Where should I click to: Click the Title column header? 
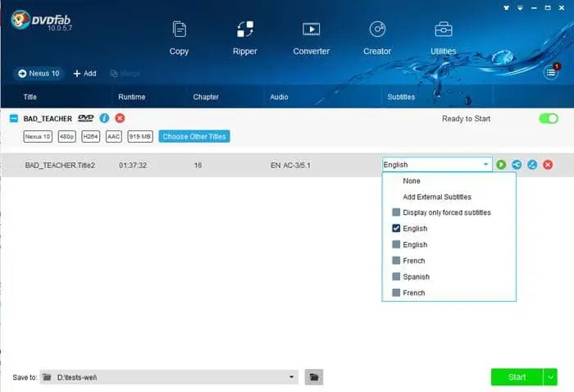30,97
